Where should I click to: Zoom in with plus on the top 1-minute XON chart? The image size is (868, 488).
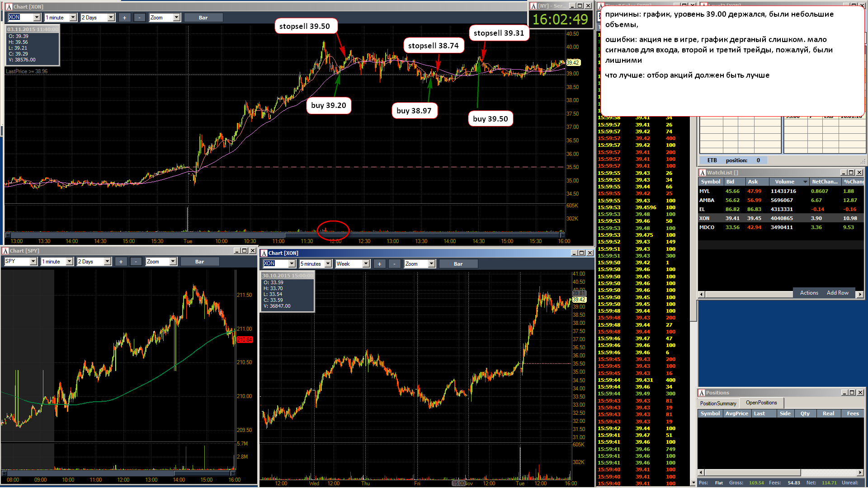(x=124, y=18)
